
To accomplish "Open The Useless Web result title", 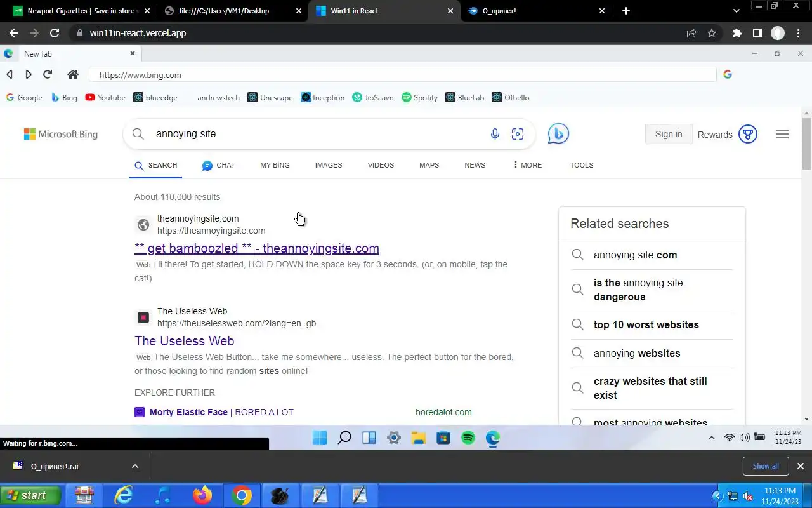I will pos(185,341).
